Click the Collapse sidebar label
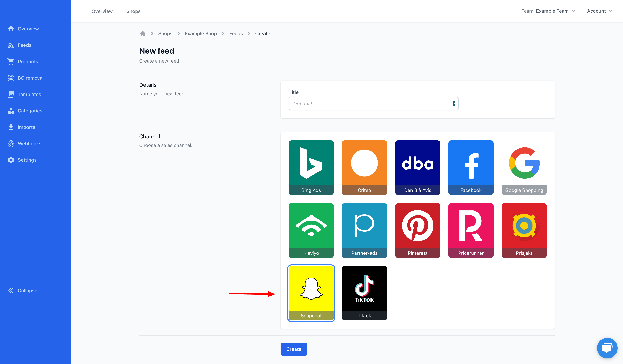The width and height of the screenshot is (623, 364). (x=28, y=291)
